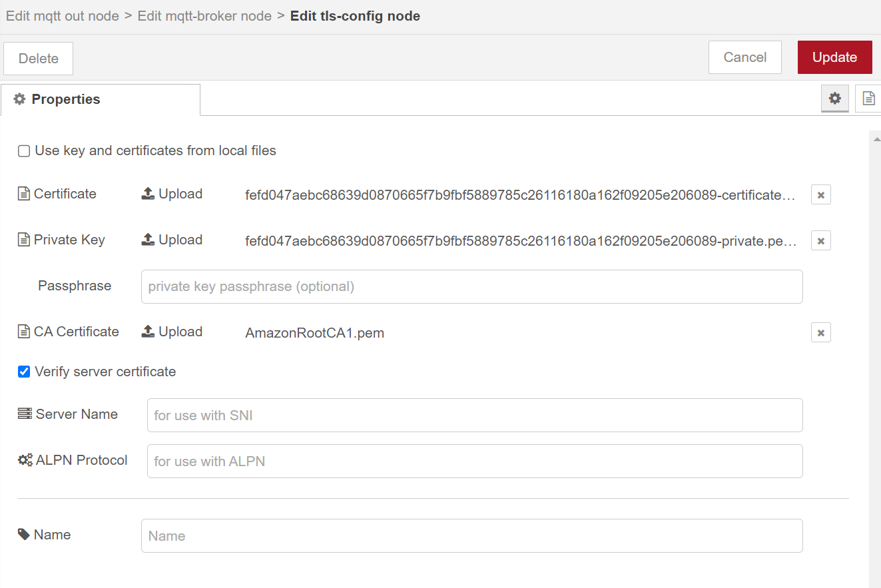Click into the Name text field
Image resolution: width=881 pixels, height=588 pixels.
click(x=471, y=536)
